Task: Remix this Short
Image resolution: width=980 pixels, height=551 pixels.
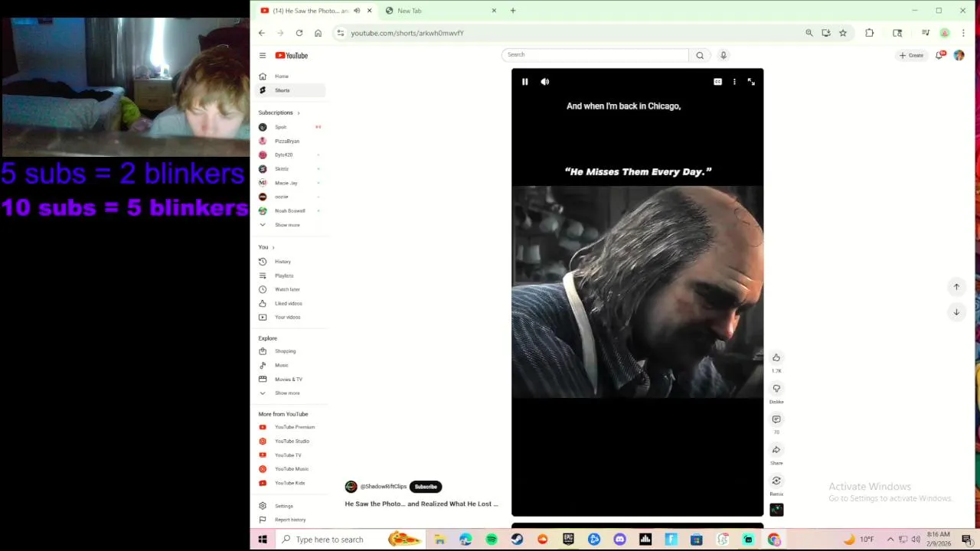Action: coord(776,481)
